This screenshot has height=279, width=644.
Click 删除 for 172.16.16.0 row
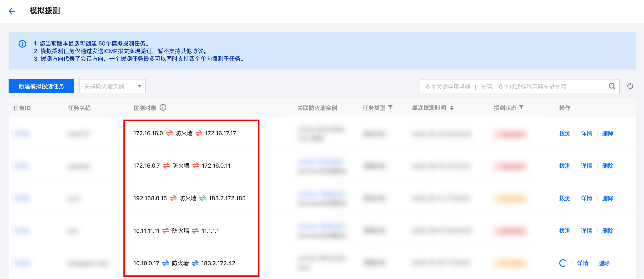tap(608, 133)
